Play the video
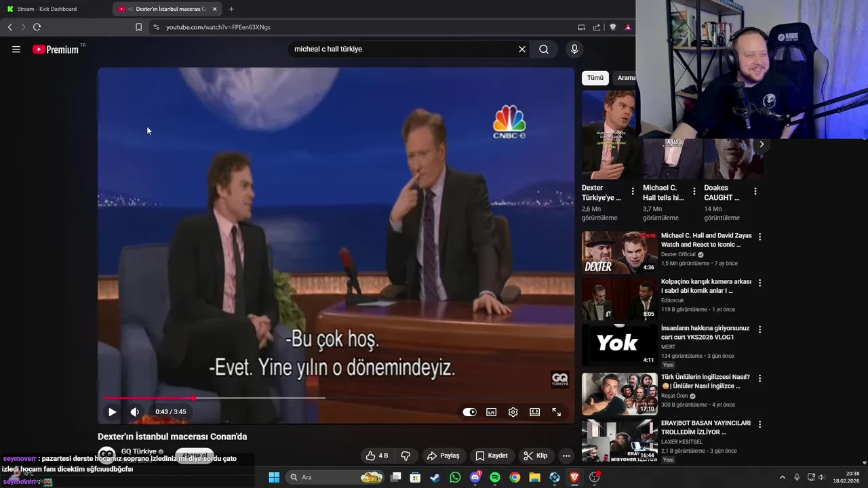 pyautogui.click(x=112, y=412)
